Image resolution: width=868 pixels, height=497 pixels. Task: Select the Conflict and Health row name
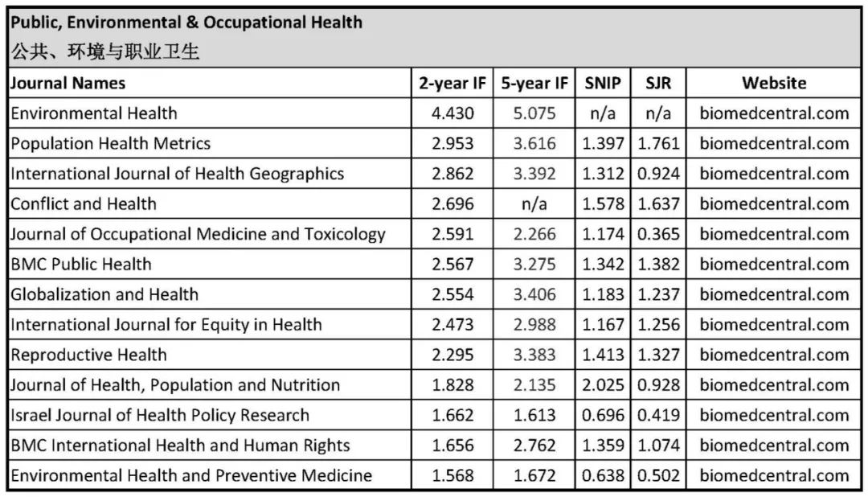(x=84, y=203)
